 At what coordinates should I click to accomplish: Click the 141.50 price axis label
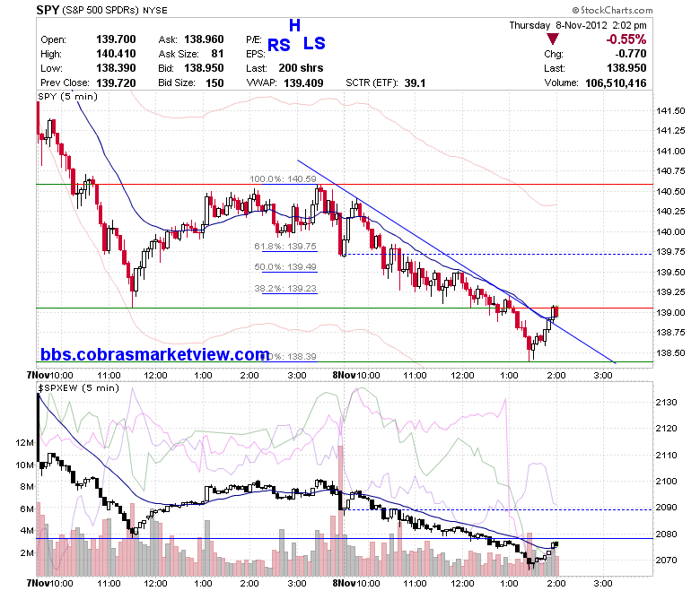click(x=670, y=110)
